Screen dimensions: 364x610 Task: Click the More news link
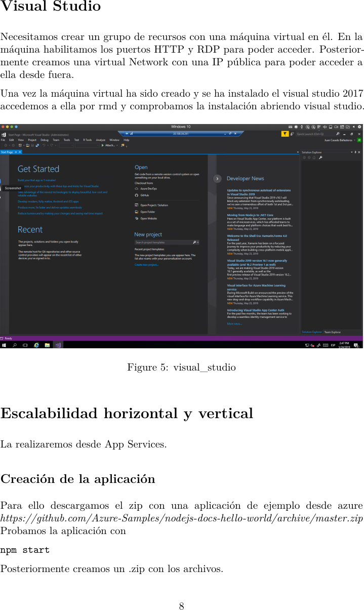click(x=234, y=323)
